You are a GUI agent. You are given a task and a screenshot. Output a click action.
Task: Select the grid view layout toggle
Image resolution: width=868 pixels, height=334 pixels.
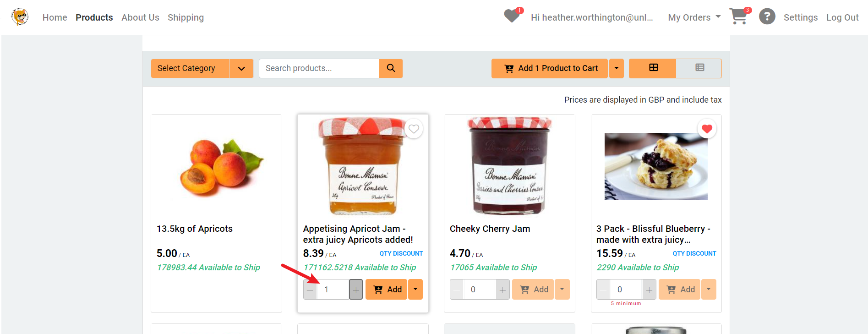coord(652,68)
